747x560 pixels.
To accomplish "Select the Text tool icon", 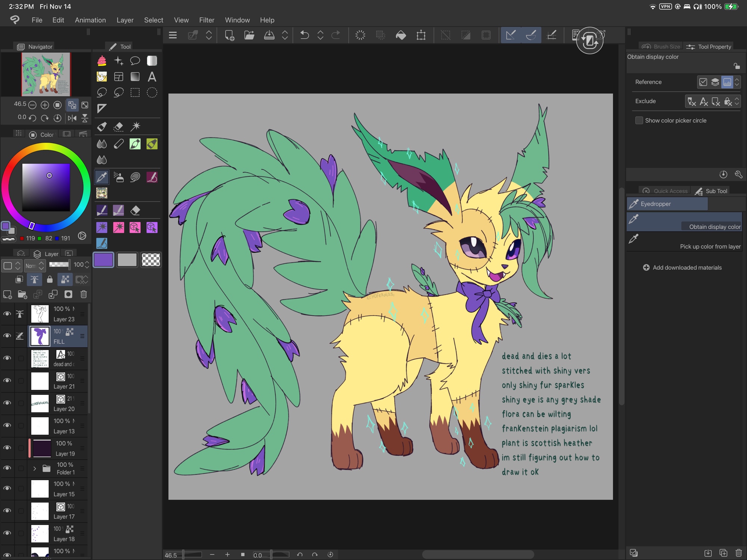I will 152,77.
